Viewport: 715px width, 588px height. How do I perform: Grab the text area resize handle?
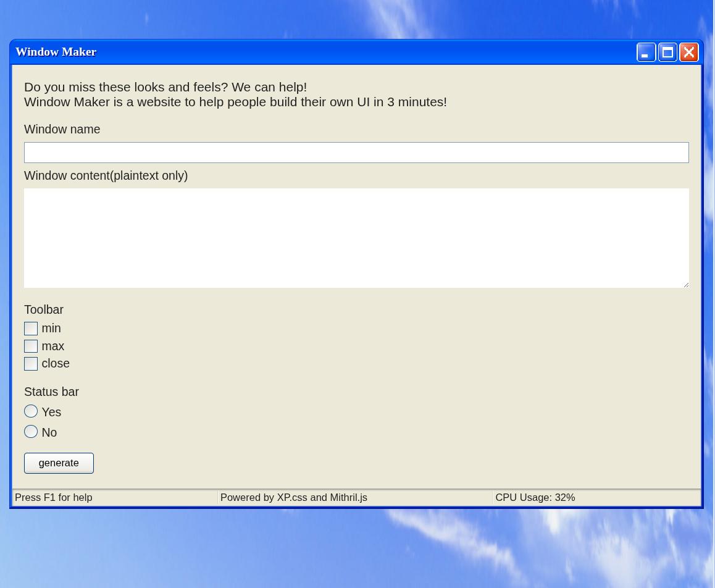pos(685,284)
